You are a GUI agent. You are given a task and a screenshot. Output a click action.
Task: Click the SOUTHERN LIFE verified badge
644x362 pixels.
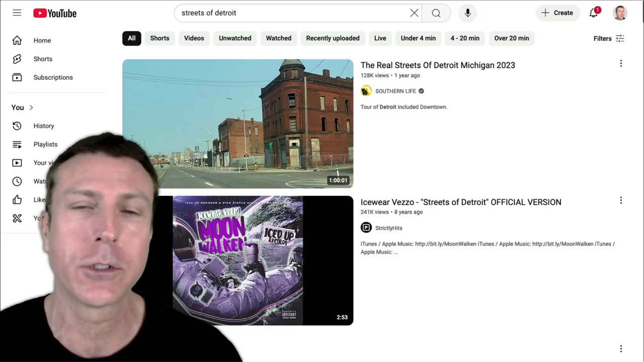coord(421,91)
